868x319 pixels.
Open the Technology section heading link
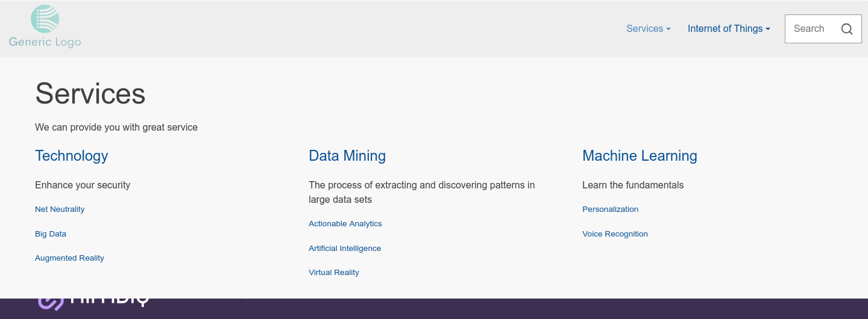point(71,156)
